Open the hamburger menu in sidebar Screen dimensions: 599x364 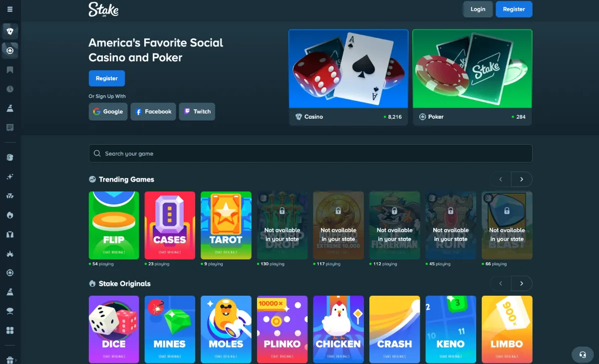tap(10, 9)
